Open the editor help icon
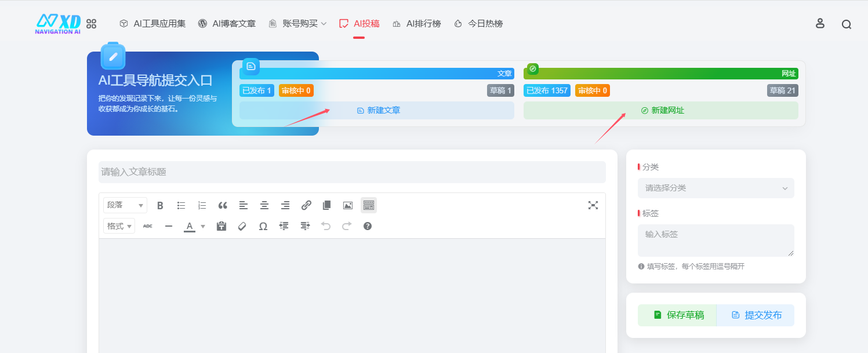 click(x=368, y=226)
